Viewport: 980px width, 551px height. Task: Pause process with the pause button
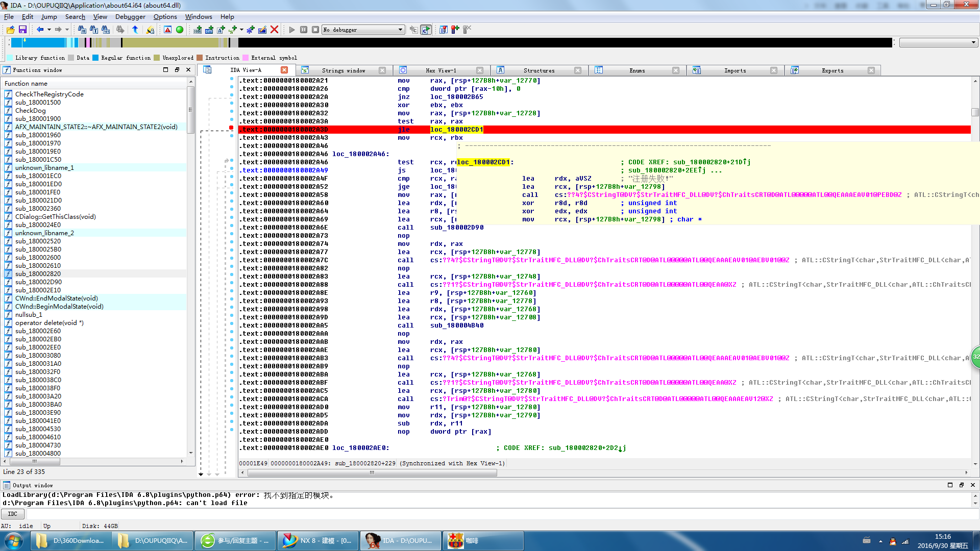pos(304,30)
